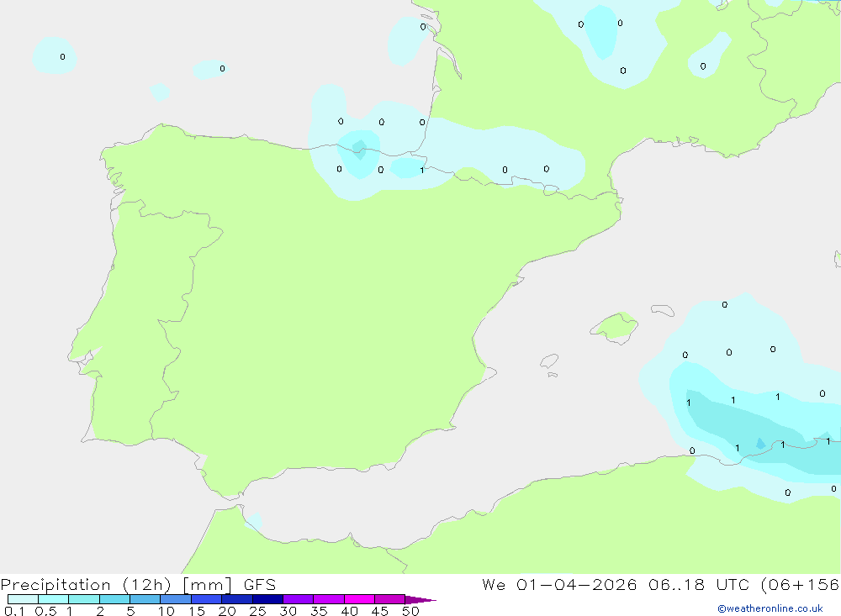The image size is (841, 616).
Task: Select the legend swatch between 2 and 5
Action: pyautogui.click(x=114, y=599)
